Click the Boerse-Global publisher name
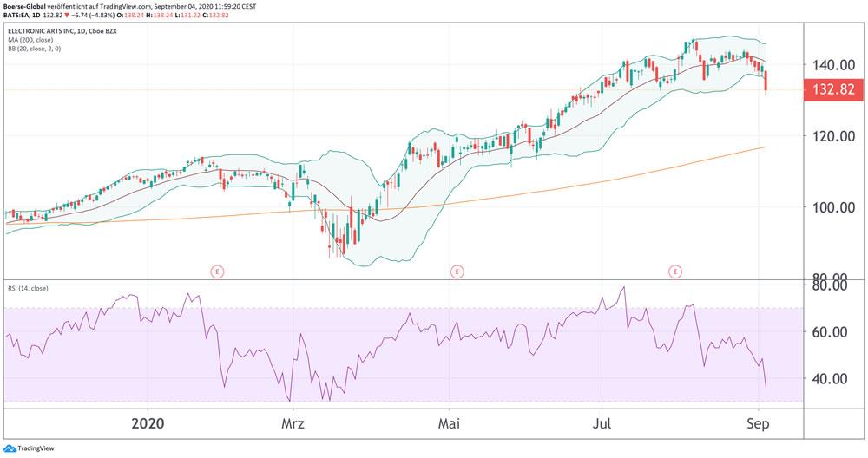The width and height of the screenshot is (868, 458). [x=24, y=7]
